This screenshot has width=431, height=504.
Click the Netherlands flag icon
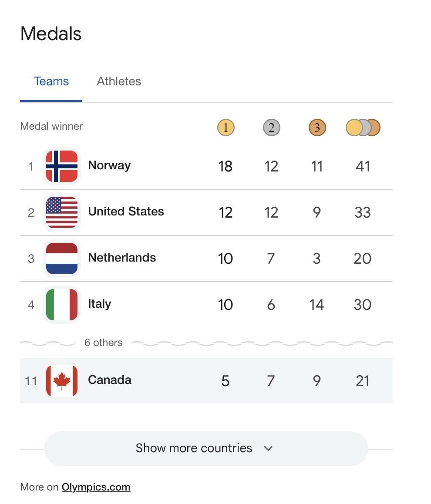pyautogui.click(x=62, y=259)
